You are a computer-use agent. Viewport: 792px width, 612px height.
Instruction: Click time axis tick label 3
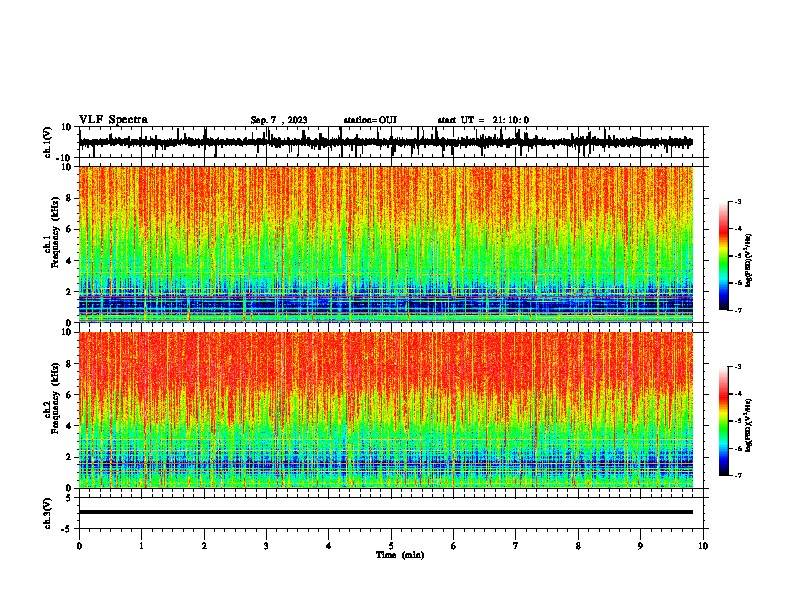click(x=266, y=546)
